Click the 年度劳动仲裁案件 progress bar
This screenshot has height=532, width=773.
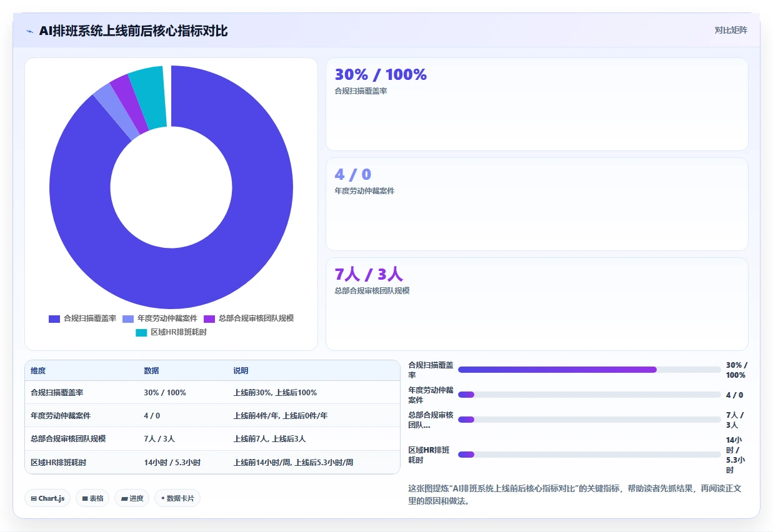tap(589, 395)
